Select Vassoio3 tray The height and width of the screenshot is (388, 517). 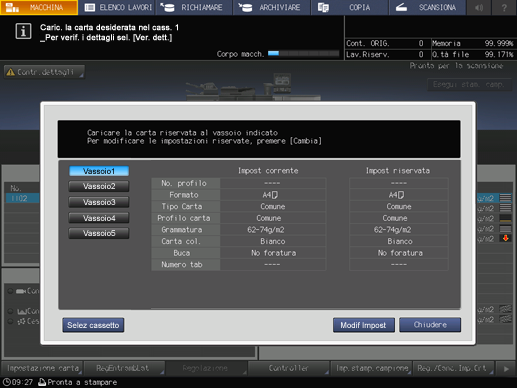[99, 202]
